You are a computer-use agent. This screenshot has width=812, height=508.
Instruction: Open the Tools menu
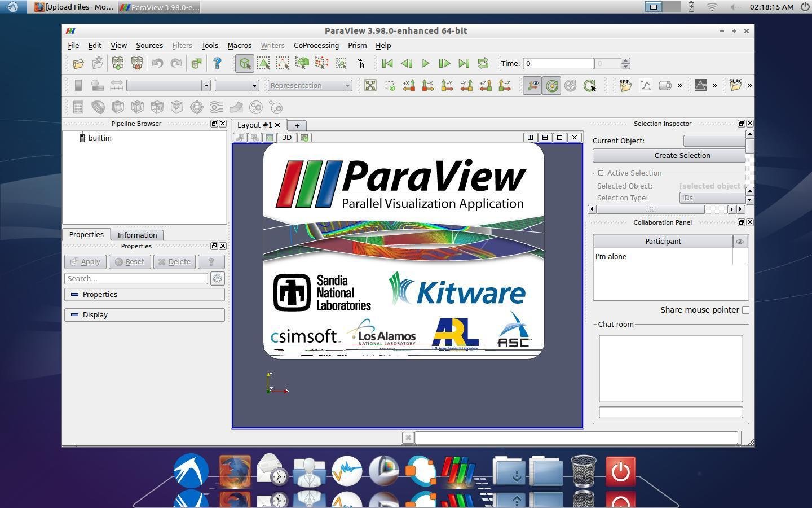click(x=210, y=45)
